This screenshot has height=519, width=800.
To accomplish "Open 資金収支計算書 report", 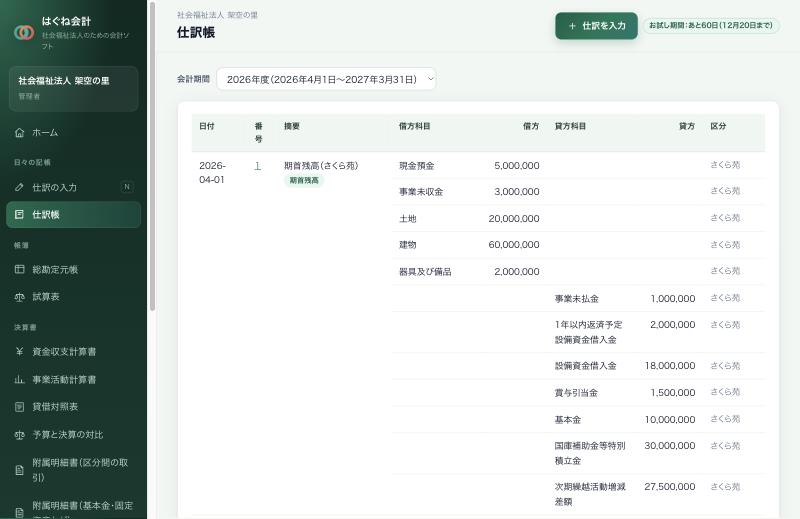I will 73,352.
